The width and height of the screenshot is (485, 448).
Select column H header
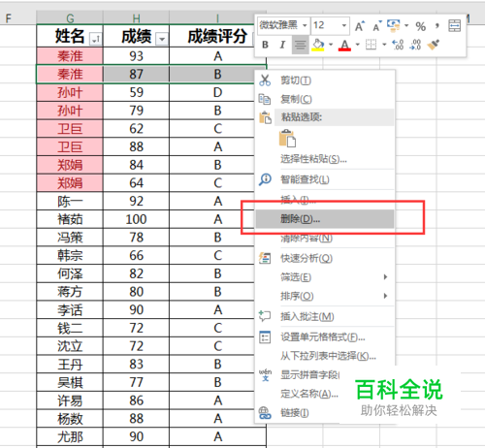tap(136, 18)
